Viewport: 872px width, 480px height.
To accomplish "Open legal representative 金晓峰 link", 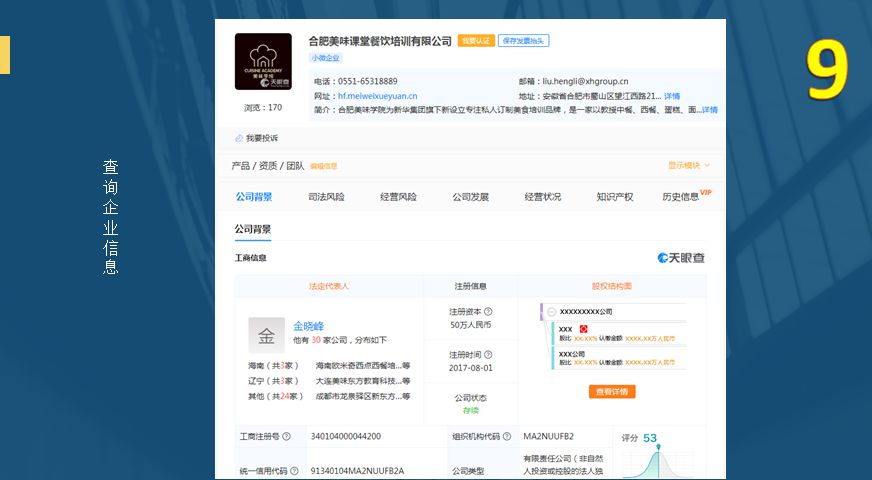I will 309,326.
